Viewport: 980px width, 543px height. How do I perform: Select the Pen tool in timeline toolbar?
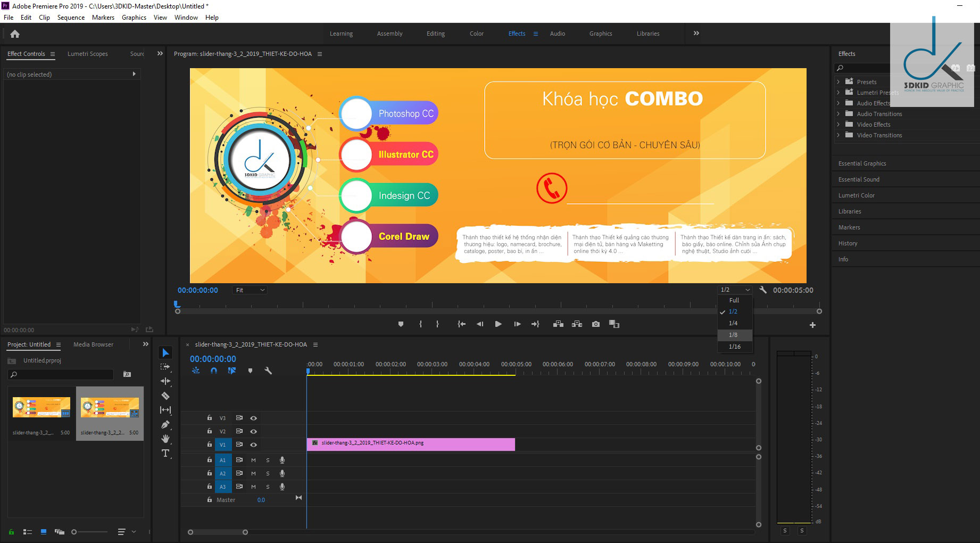165,424
